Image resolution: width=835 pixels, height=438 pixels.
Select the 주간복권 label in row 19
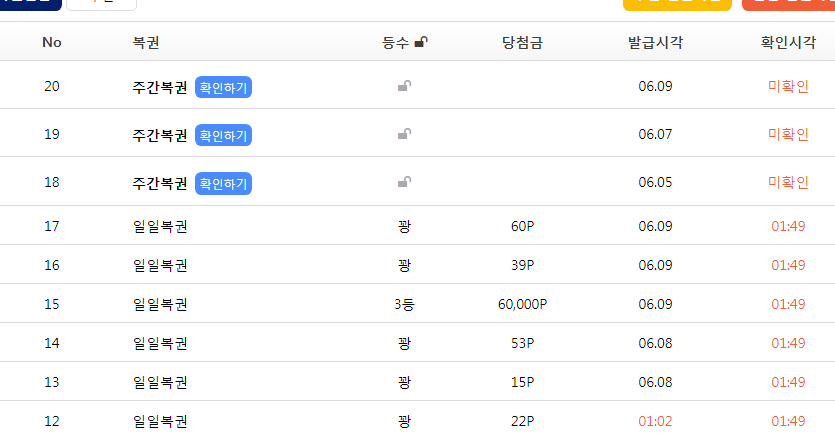(160, 135)
